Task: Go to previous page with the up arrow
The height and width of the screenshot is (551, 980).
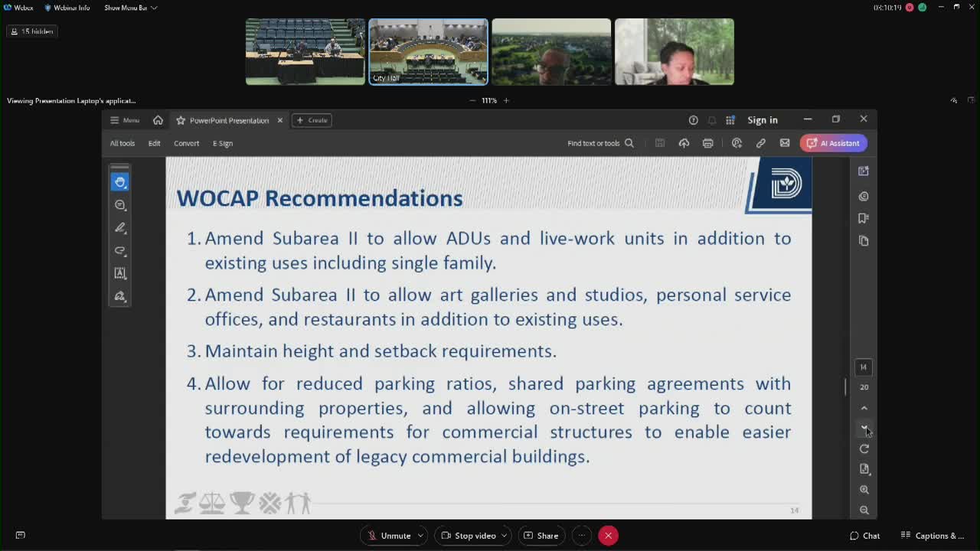Action: 864,408
